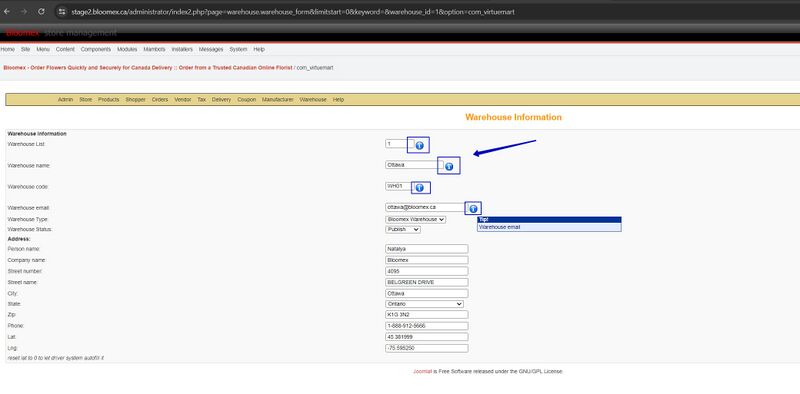This screenshot has height=394, width=800.
Task: Open Warehouse in VirtueMart toolbar
Action: [x=313, y=100]
